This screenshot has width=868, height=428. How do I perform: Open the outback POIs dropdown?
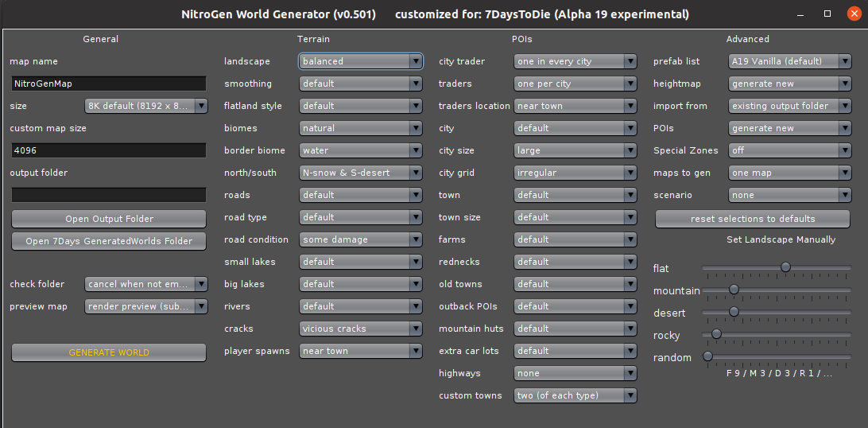575,306
